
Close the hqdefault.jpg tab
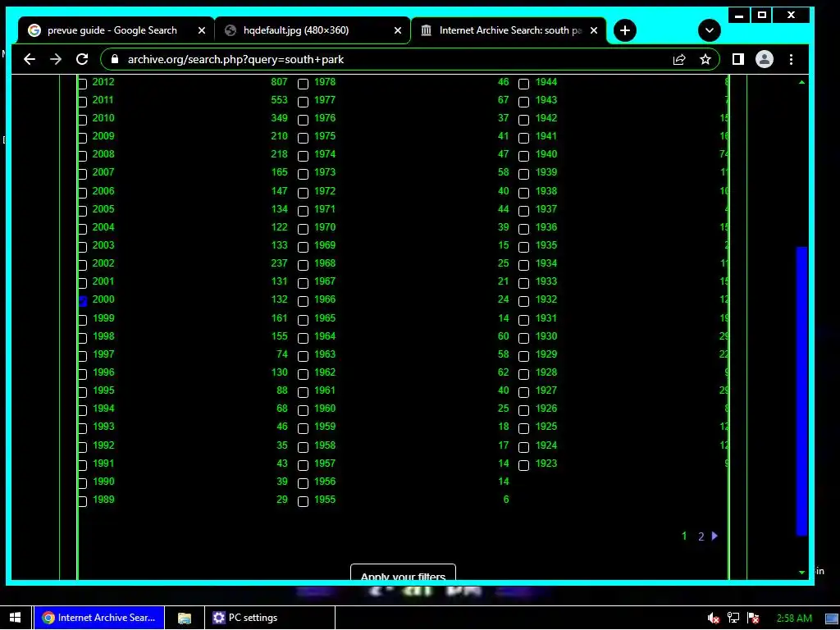tap(398, 30)
